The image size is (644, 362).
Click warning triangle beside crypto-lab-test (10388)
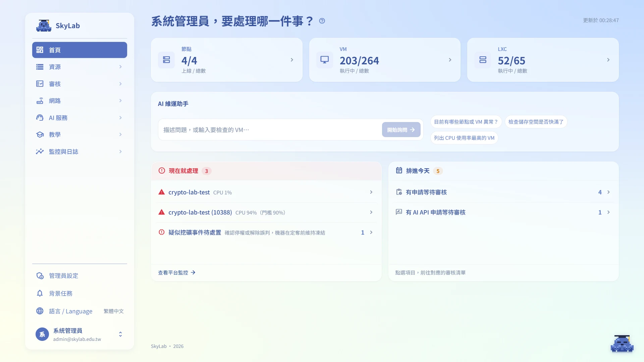click(162, 212)
